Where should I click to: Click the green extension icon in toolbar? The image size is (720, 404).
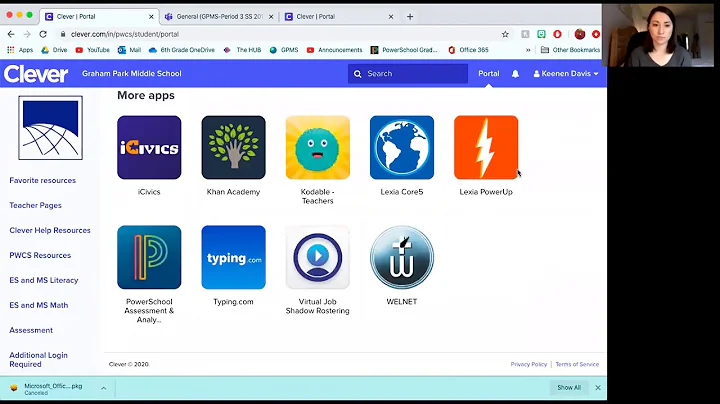pos(541,34)
